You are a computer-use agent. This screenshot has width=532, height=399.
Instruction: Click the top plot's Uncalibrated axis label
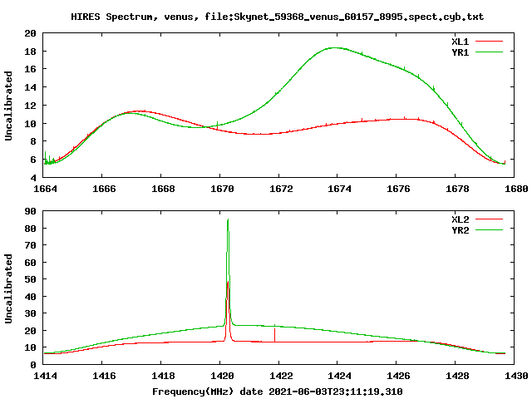8,106
